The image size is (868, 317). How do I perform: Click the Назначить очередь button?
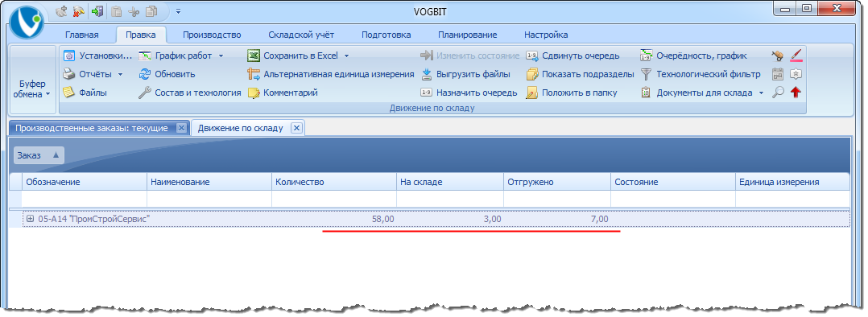[469, 93]
